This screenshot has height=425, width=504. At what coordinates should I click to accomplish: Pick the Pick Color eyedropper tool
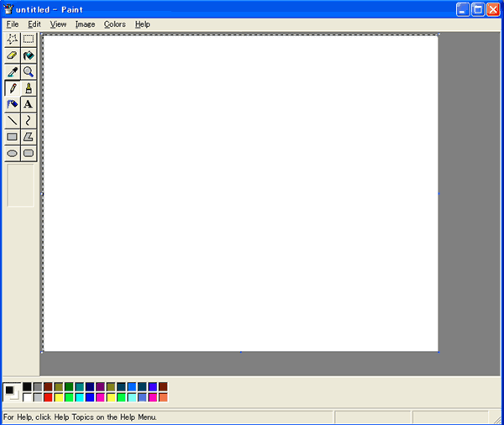pyautogui.click(x=13, y=72)
